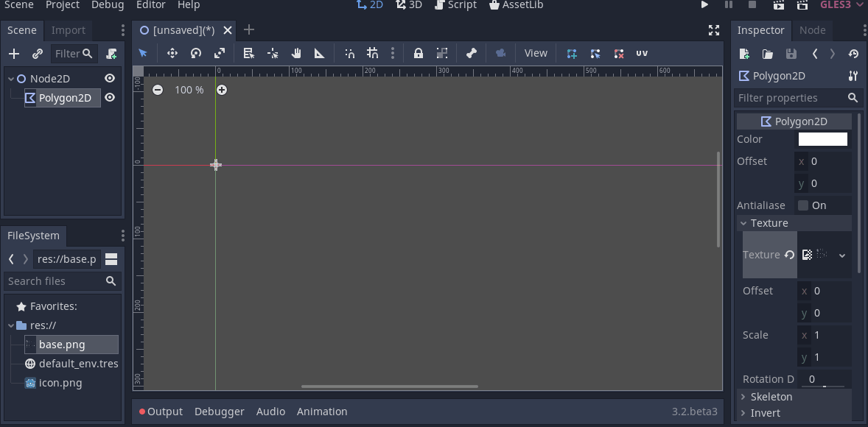
Task: Click the list select tool icon
Action: 248,53
